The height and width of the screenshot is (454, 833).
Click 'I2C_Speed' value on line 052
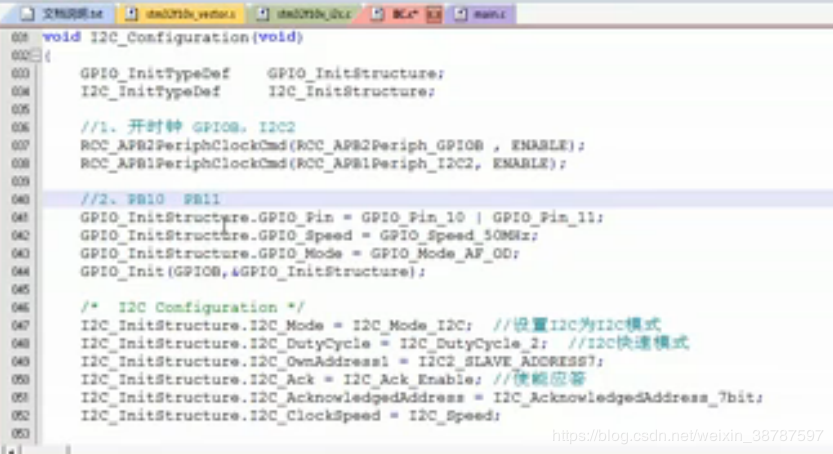coord(450,416)
